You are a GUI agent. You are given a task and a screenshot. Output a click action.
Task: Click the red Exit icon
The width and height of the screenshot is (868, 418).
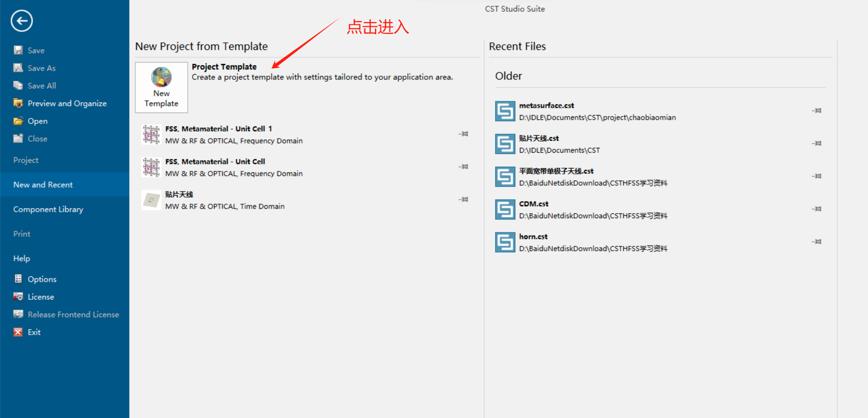[x=18, y=332]
